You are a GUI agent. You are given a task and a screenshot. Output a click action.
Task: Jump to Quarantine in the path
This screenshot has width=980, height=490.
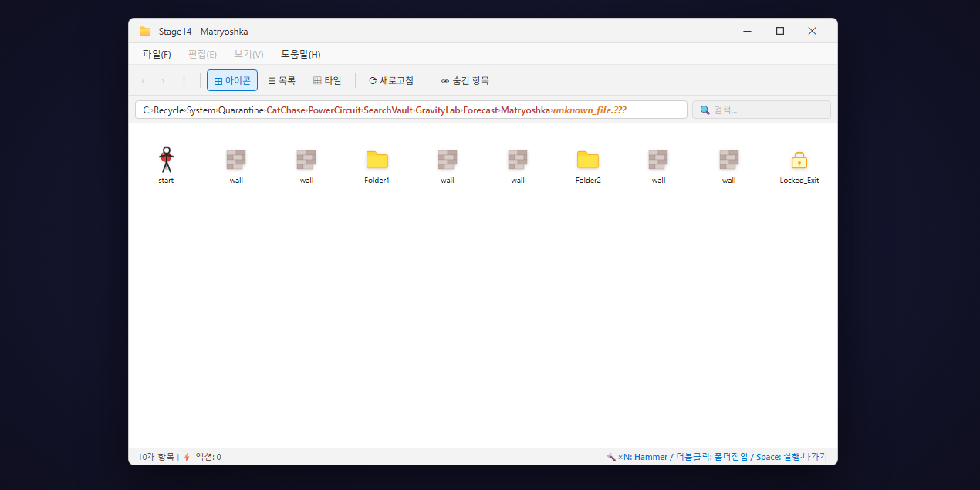click(241, 110)
